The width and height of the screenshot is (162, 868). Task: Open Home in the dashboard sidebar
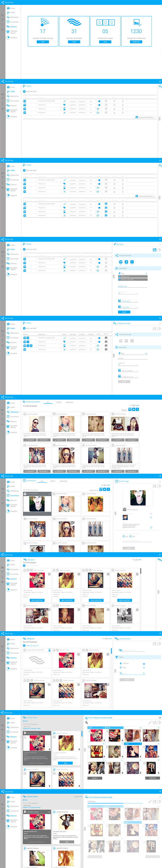(12, 8)
